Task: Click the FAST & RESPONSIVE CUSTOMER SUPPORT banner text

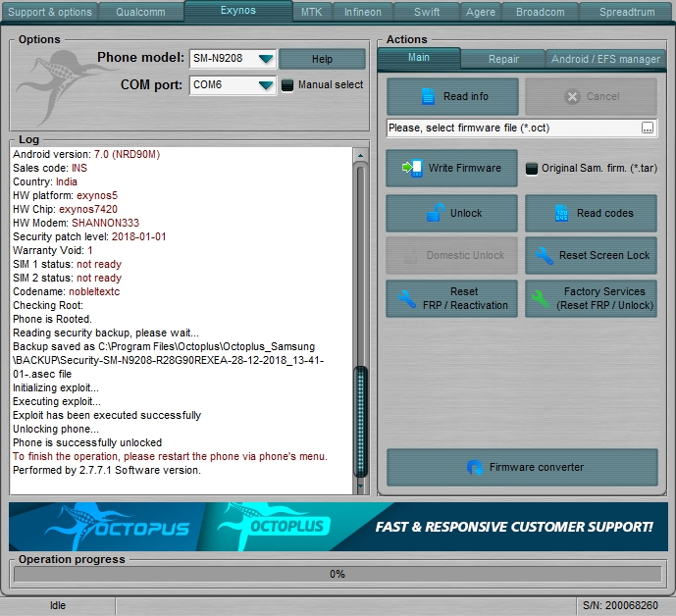Action: (514, 527)
